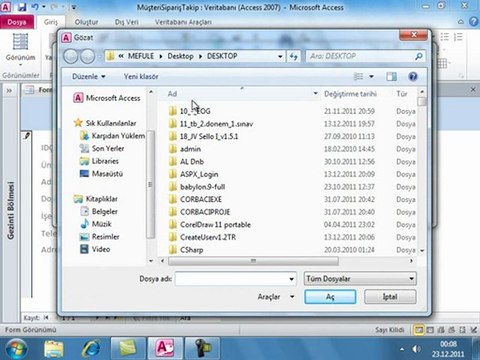Screen dimensions: 480x360
Task: Click file list vertical scrollbar down arrow
Action: (422, 251)
